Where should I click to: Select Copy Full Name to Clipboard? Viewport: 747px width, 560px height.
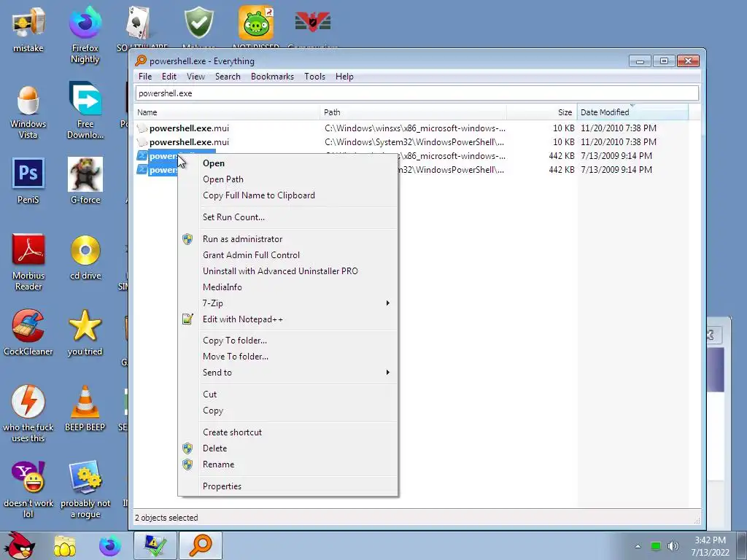coord(288,195)
